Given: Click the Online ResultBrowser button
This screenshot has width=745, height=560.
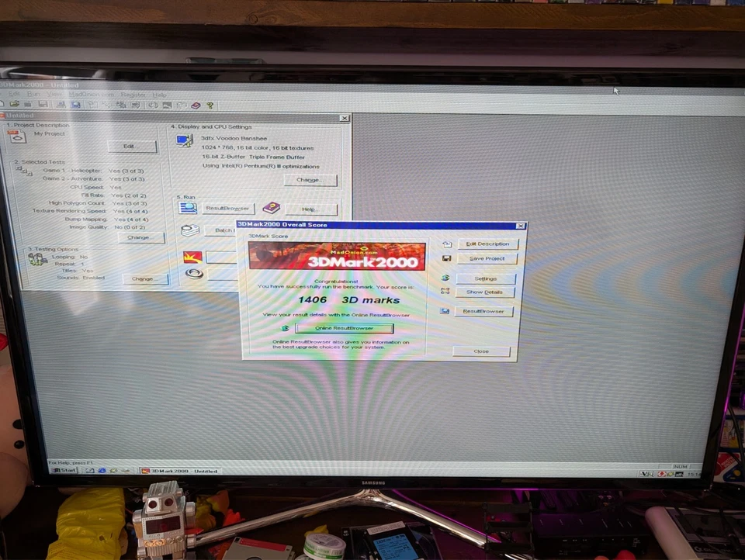Looking at the screenshot, I should pyautogui.click(x=344, y=328).
